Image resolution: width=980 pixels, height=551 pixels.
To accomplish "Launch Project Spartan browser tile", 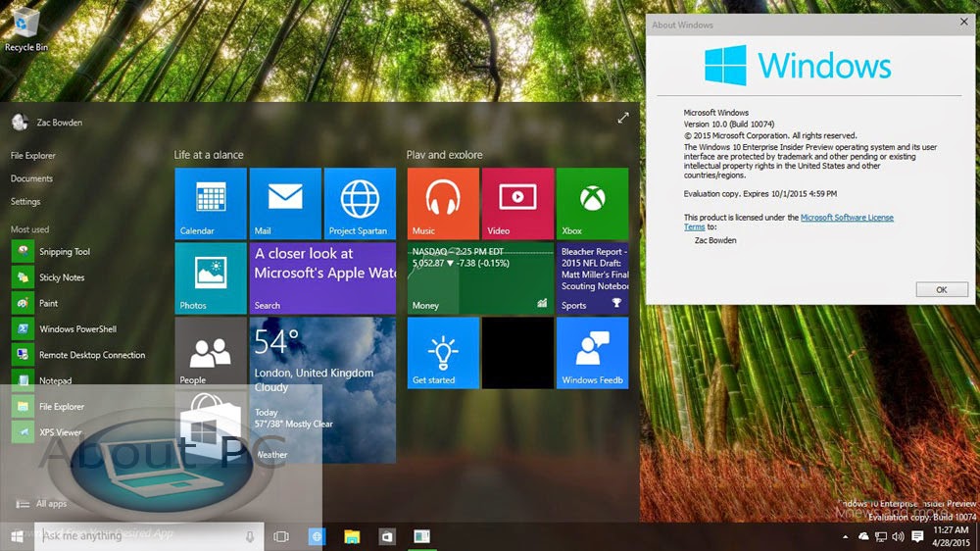I will pos(360,203).
